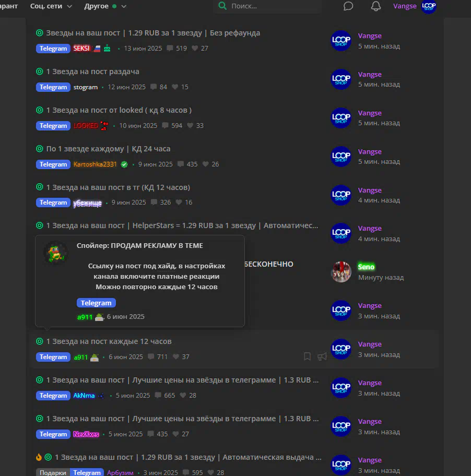Open the notifications bell icon
This screenshot has width=471, height=476.
[x=375, y=6]
